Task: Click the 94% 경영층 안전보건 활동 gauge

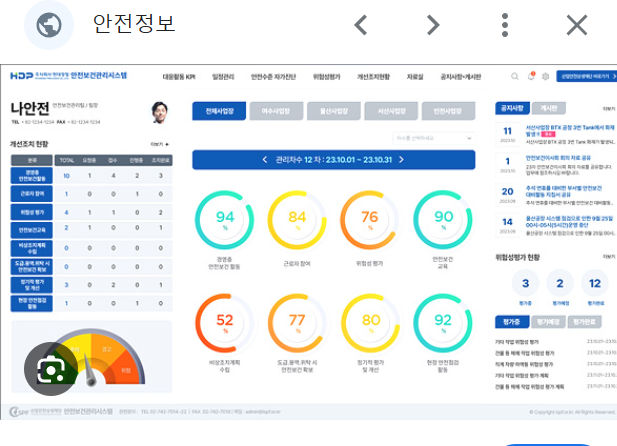Action: coord(226,220)
